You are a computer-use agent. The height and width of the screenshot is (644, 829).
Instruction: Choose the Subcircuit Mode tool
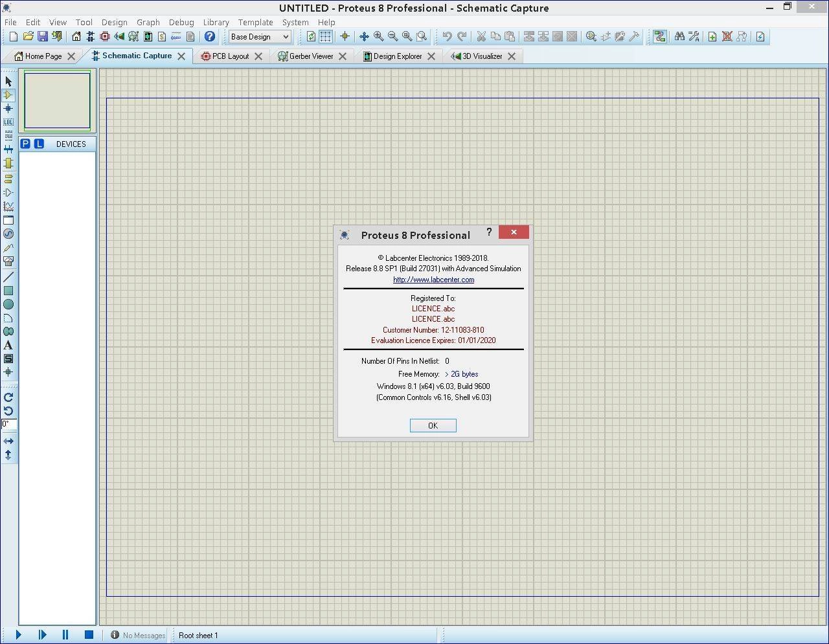(x=8, y=163)
